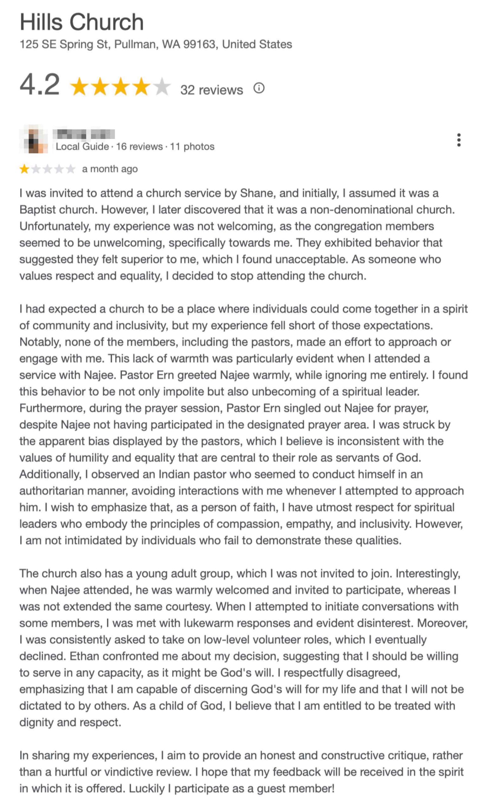Click the 4.2 rating score
The width and height of the screenshot is (504, 812).
click(x=40, y=85)
